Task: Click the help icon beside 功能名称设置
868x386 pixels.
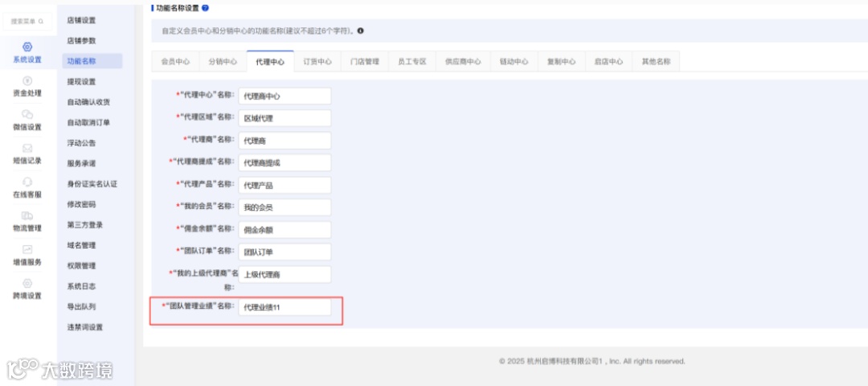Action: (206, 8)
